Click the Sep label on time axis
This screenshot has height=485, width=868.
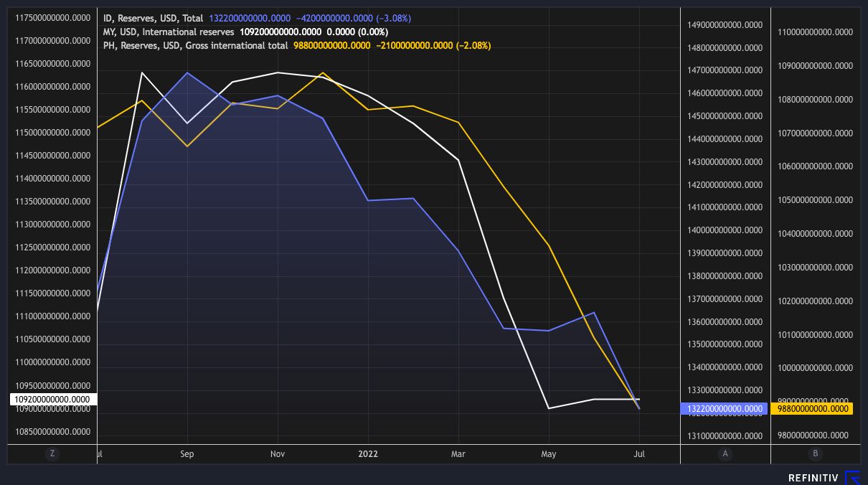[x=187, y=453]
